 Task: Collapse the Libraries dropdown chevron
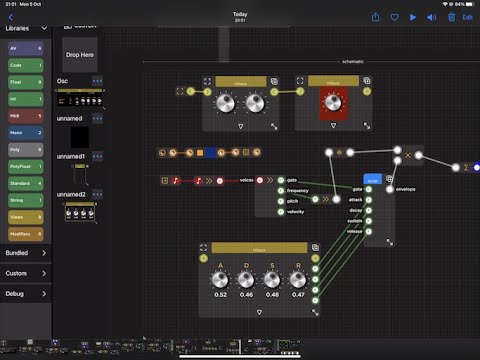coord(44,28)
